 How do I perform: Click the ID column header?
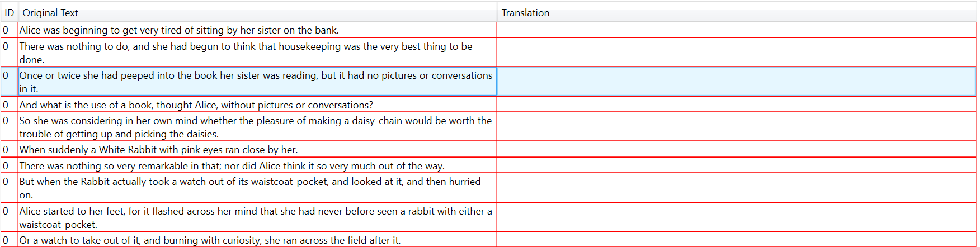(x=9, y=13)
